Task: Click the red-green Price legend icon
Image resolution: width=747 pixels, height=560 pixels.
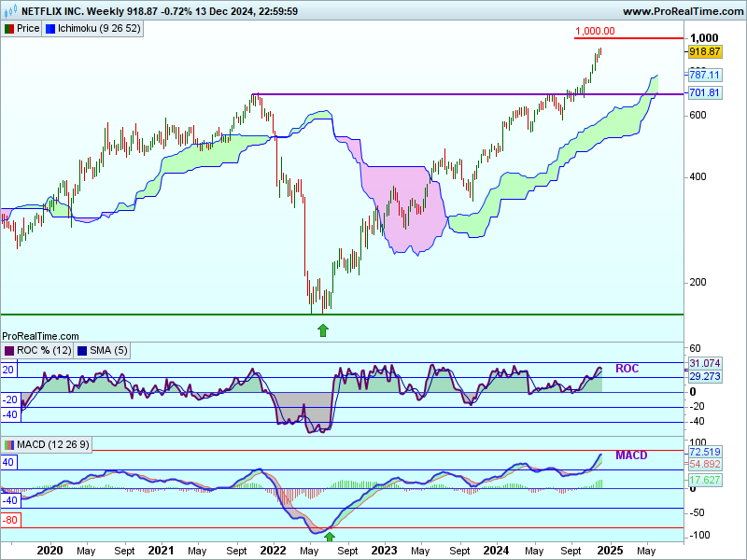Action: [8, 28]
